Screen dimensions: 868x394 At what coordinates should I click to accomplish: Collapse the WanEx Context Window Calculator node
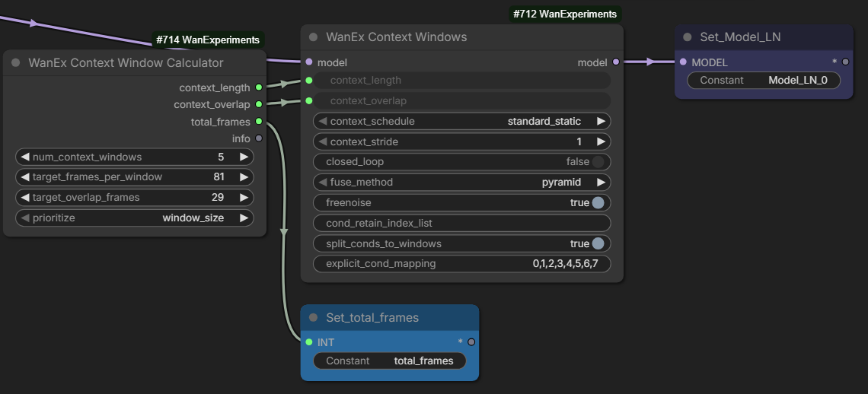tap(16, 63)
